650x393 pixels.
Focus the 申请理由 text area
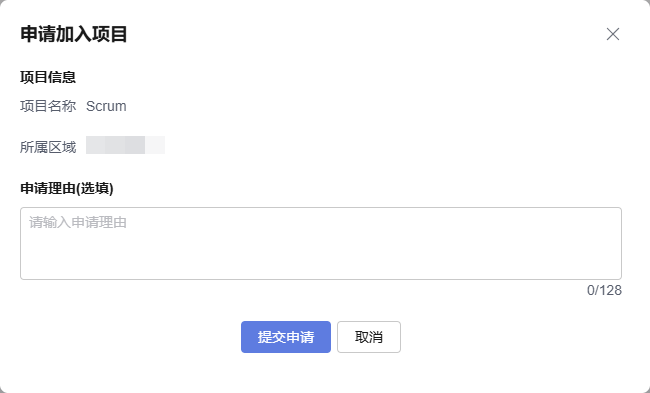321,243
